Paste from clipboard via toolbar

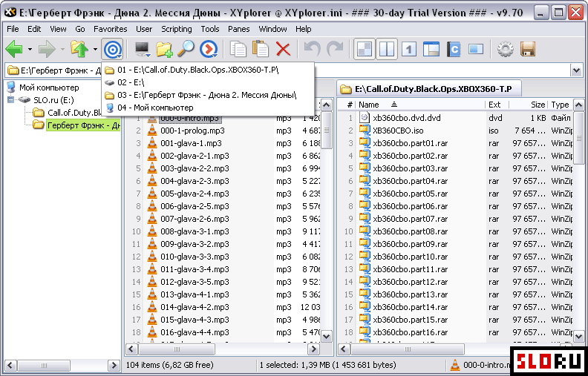(261, 50)
